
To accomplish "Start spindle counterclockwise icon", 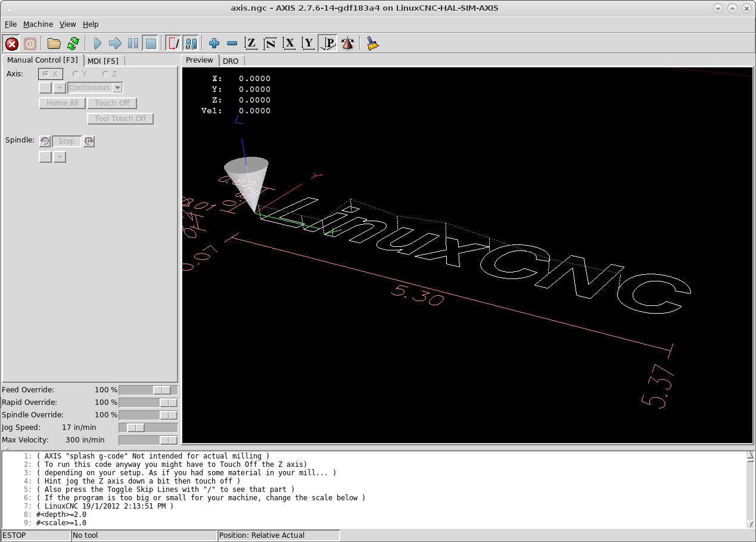I will pyautogui.click(x=45, y=141).
